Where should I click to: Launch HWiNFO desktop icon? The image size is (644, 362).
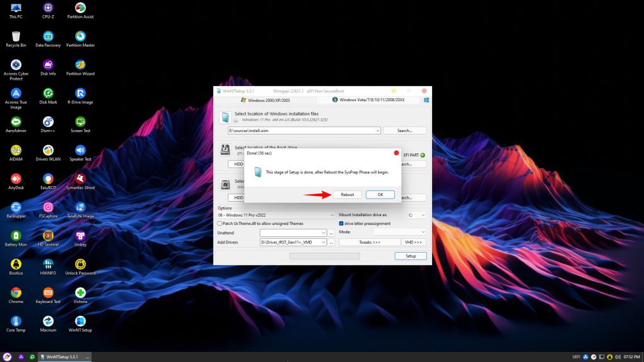[x=48, y=266]
